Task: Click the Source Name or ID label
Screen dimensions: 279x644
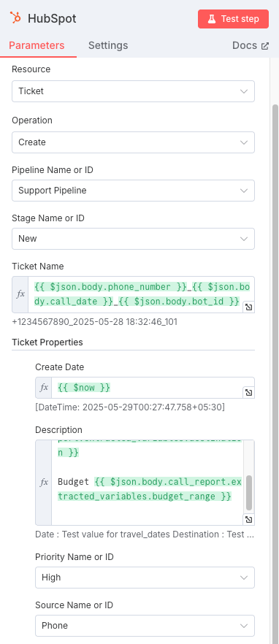Action: [x=74, y=605]
